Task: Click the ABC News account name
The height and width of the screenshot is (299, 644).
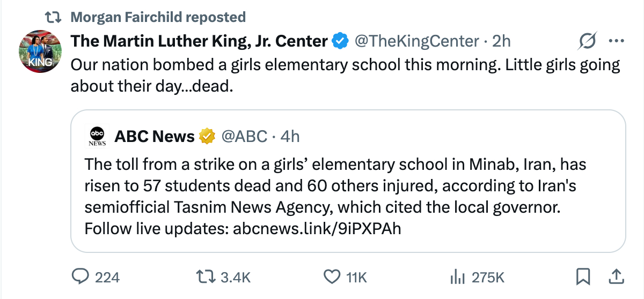Action: click(x=155, y=137)
